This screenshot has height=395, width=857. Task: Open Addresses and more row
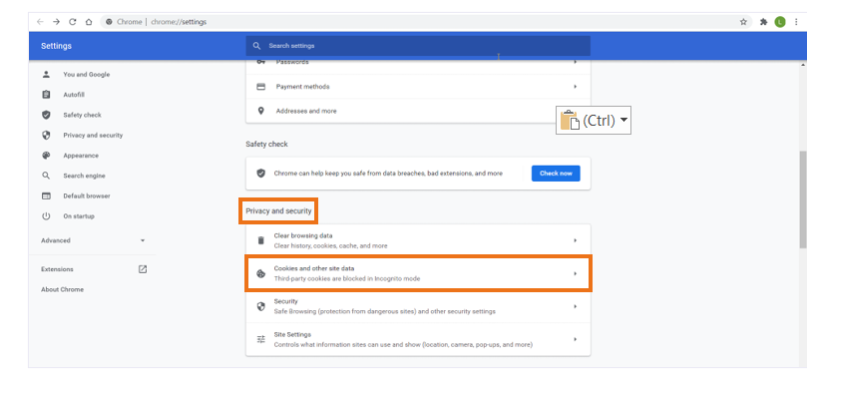pyautogui.click(x=418, y=111)
